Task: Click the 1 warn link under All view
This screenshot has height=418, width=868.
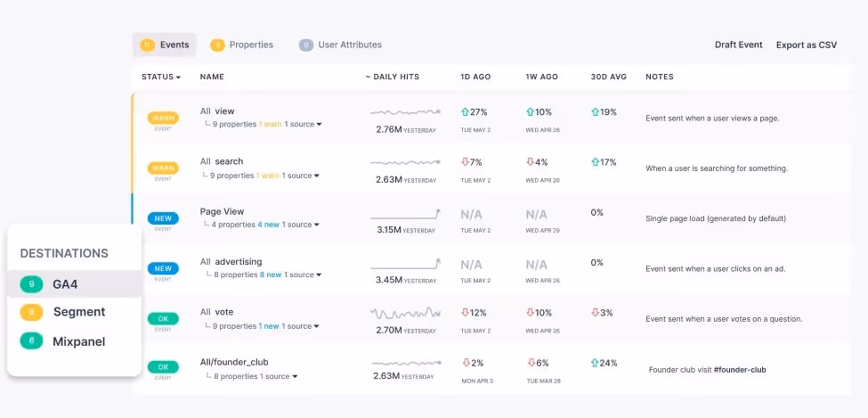Action: click(x=270, y=124)
